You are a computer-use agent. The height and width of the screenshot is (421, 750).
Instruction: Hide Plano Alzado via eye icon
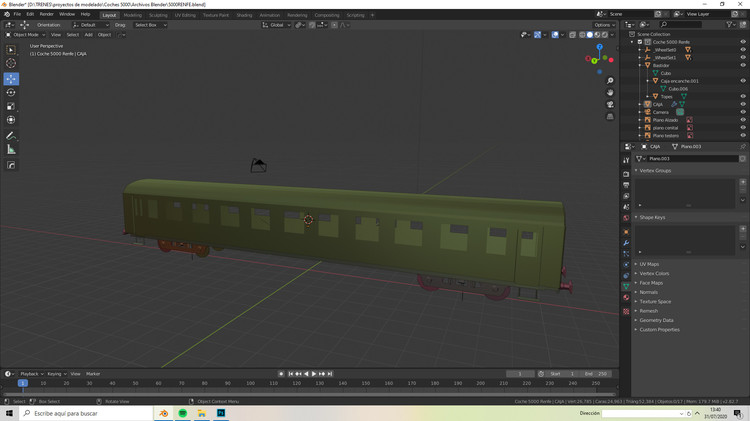tap(743, 120)
